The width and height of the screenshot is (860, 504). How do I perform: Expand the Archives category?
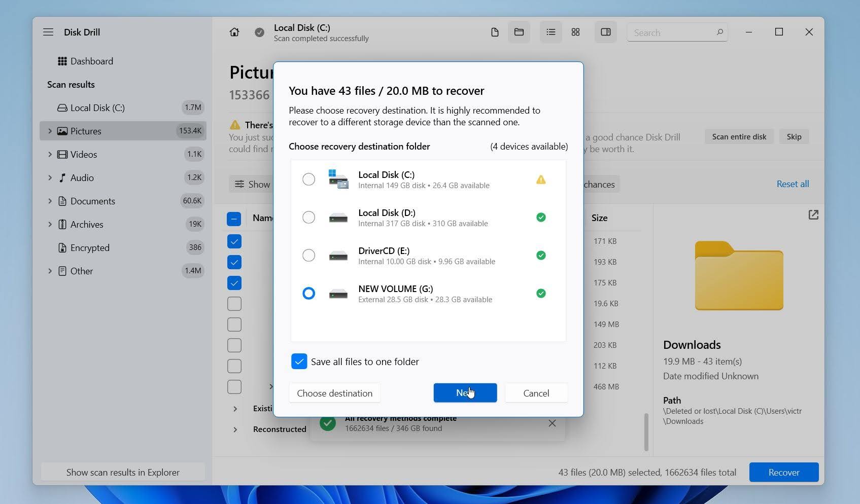point(50,224)
